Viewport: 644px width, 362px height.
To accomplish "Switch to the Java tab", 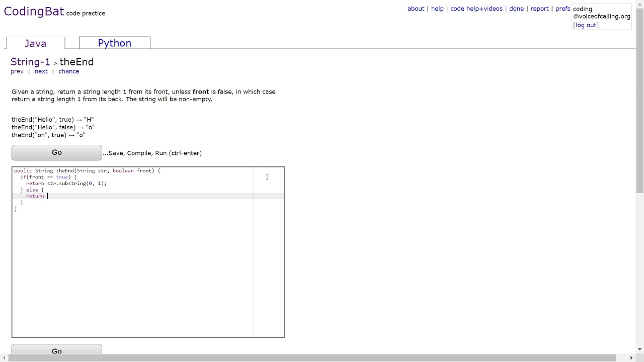I will (35, 43).
